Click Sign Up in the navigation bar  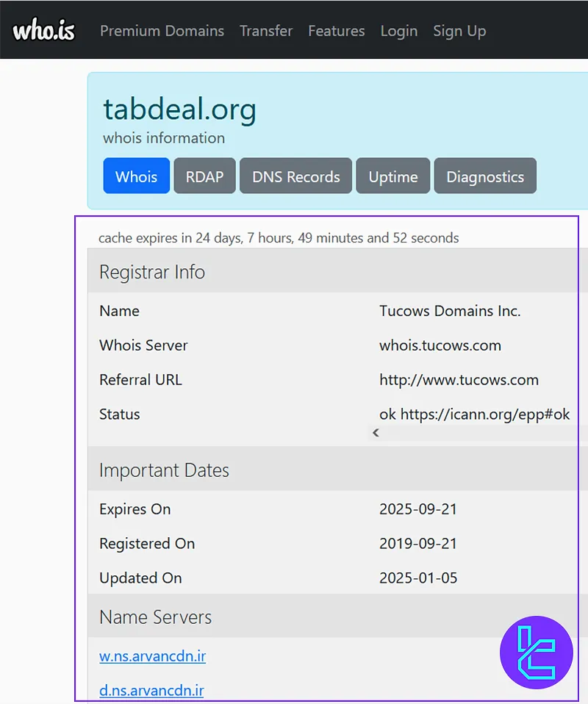point(459,31)
